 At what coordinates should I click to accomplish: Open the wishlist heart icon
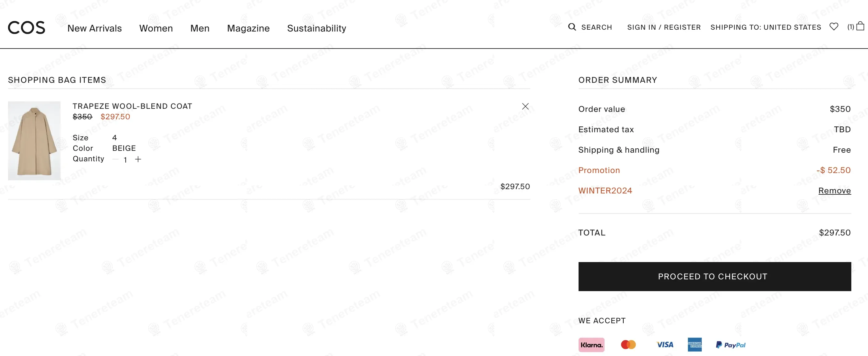pyautogui.click(x=834, y=27)
